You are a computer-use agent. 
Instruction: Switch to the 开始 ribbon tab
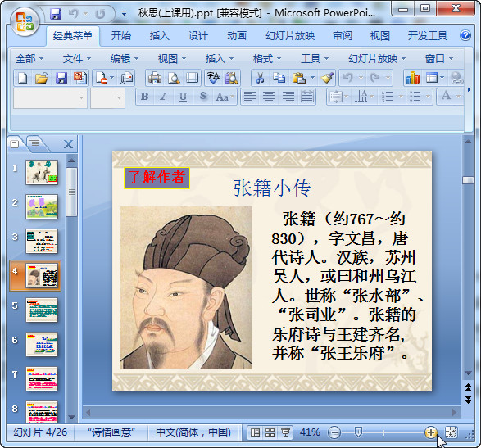click(x=121, y=36)
